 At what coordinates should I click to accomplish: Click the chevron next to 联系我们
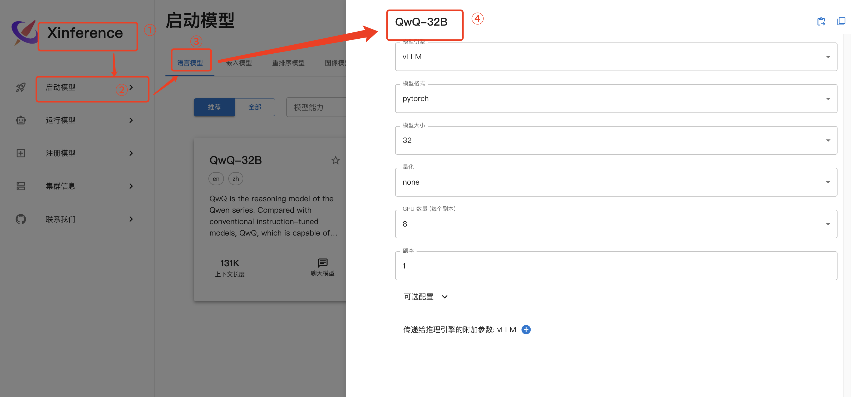(x=131, y=219)
